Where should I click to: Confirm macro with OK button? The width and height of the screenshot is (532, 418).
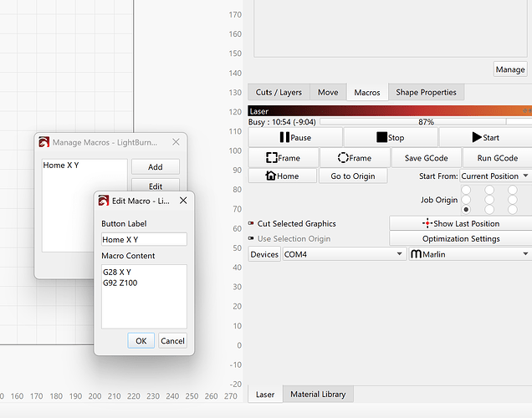coord(141,341)
